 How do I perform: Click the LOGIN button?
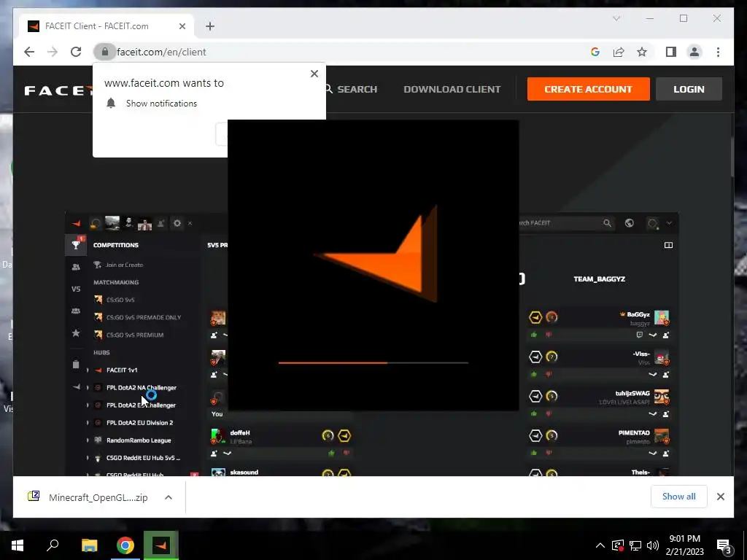pyautogui.click(x=689, y=89)
